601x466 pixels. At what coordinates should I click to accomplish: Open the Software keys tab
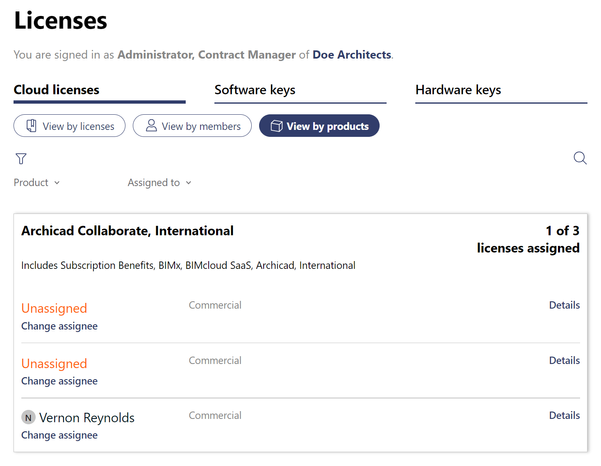coord(300,92)
